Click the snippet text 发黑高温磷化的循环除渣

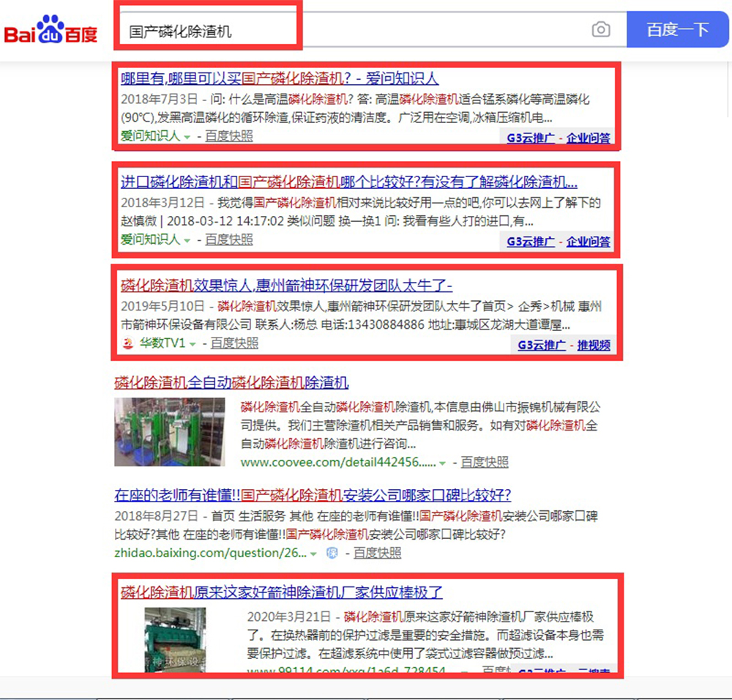[223, 118]
